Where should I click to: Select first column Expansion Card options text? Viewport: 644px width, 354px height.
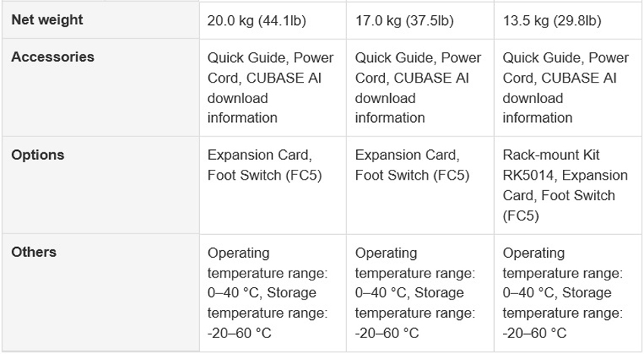pyautogui.click(x=260, y=155)
